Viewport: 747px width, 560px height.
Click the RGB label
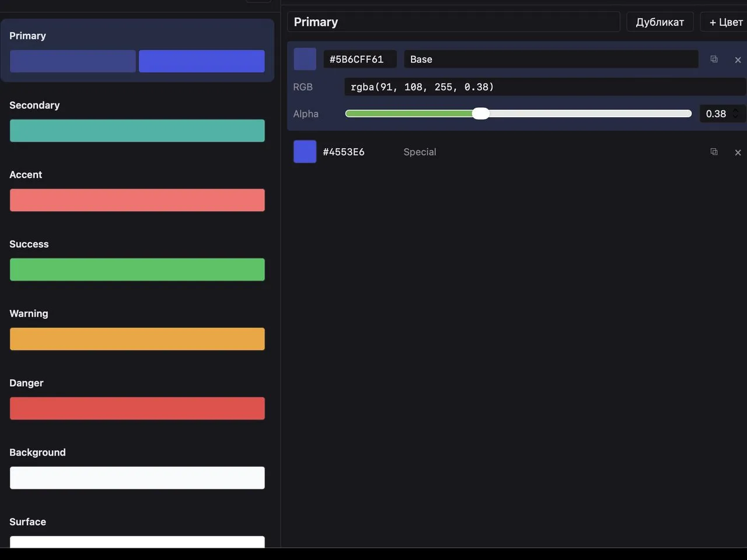[303, 87]
